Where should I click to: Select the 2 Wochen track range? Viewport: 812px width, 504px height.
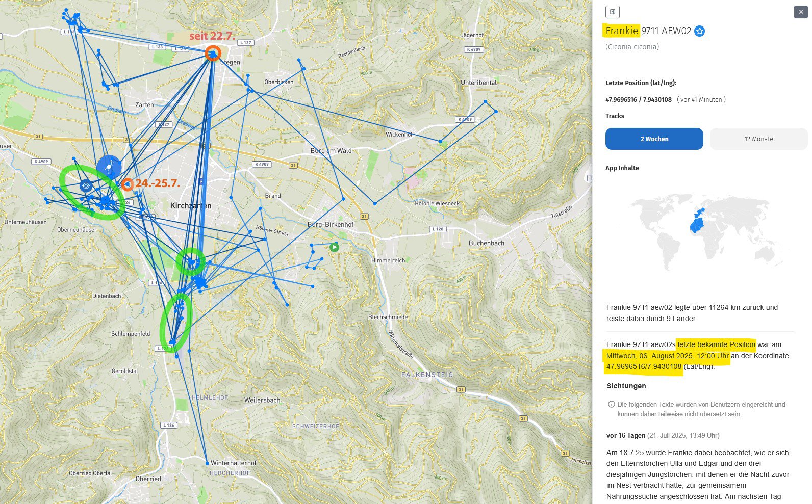654,139
